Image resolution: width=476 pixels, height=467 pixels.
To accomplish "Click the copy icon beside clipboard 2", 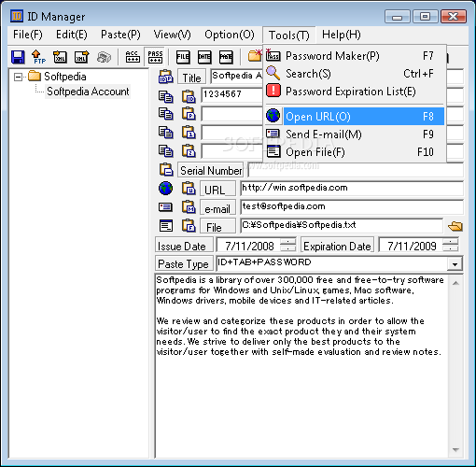I will [165, 150].
